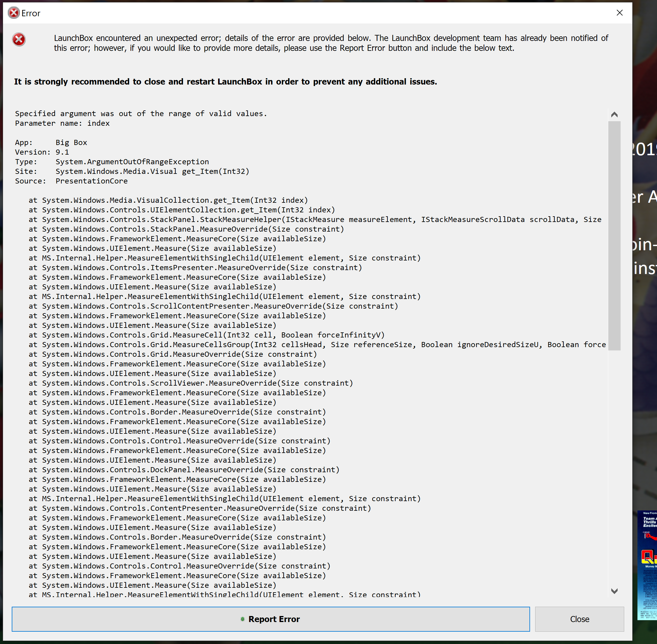Screen dimensions: 657x644
Task: Click the UIElementCollection.get_Item stack line
Action: tap(182, 210)
